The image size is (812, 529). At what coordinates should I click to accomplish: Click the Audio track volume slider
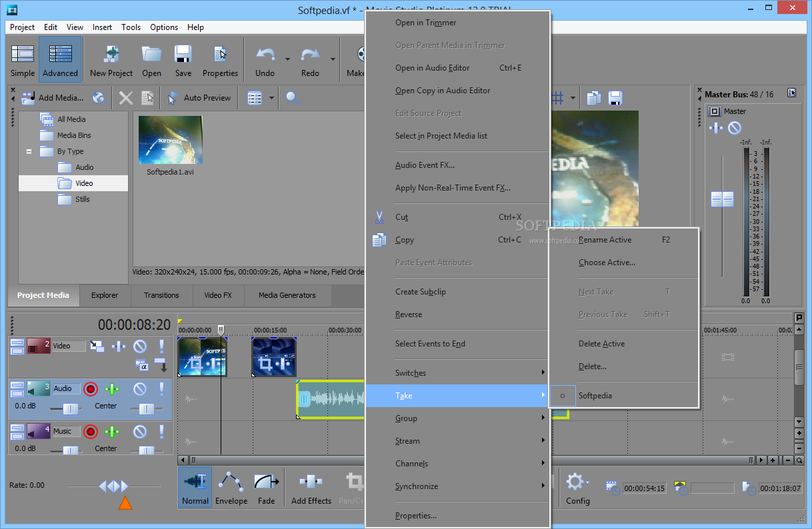coord(69,408)
